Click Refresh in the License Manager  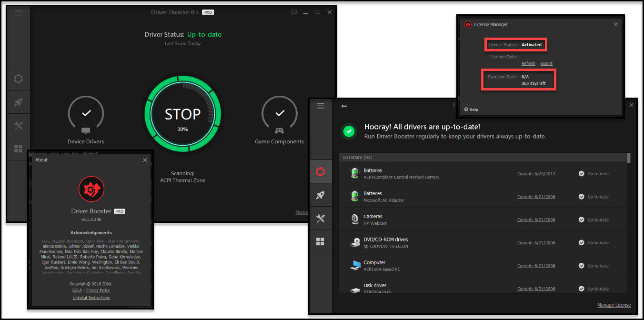(x=528, y=63)
